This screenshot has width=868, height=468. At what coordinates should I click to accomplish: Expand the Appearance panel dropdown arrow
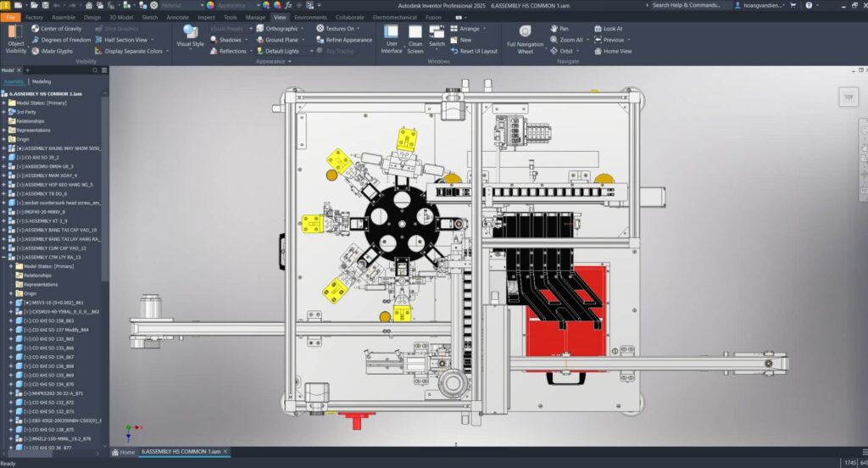(x=290, y=62)
